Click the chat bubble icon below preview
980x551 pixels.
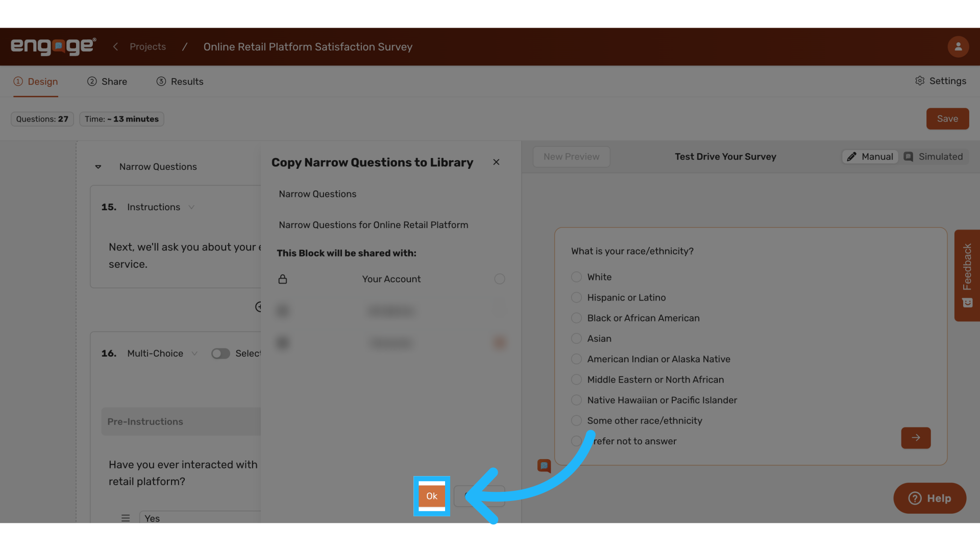pyautogui.click(x=544, y=466)
